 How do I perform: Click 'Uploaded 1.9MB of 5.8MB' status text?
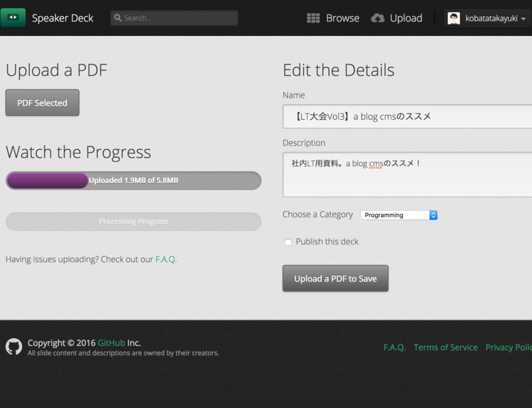(x=134, y=180)
